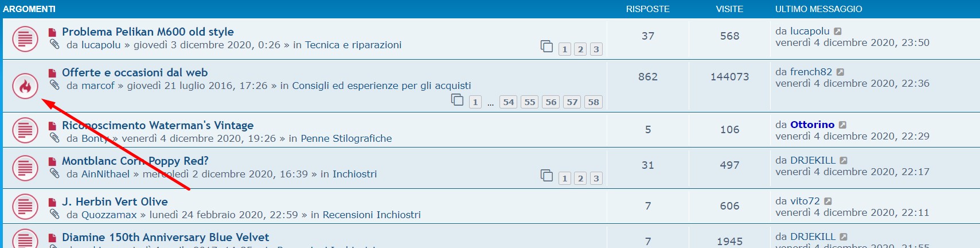Open Diamine 150th Anniversary Blue Velvet topic
This screenshot has width=980, height=248.
tap(165, 238)
